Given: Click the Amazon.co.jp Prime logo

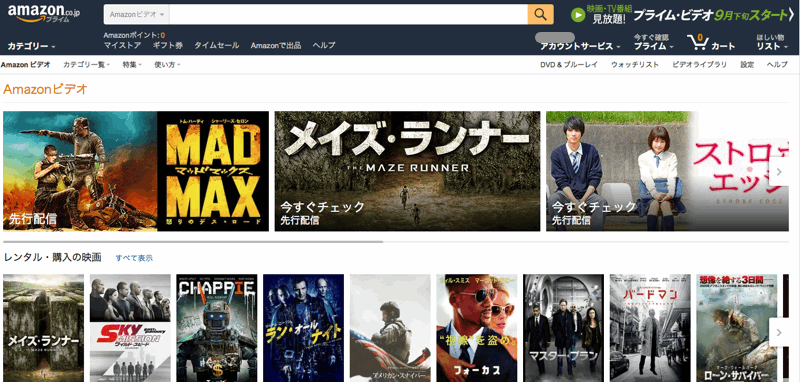Looking at the screenshot, I should click(44, 13).
